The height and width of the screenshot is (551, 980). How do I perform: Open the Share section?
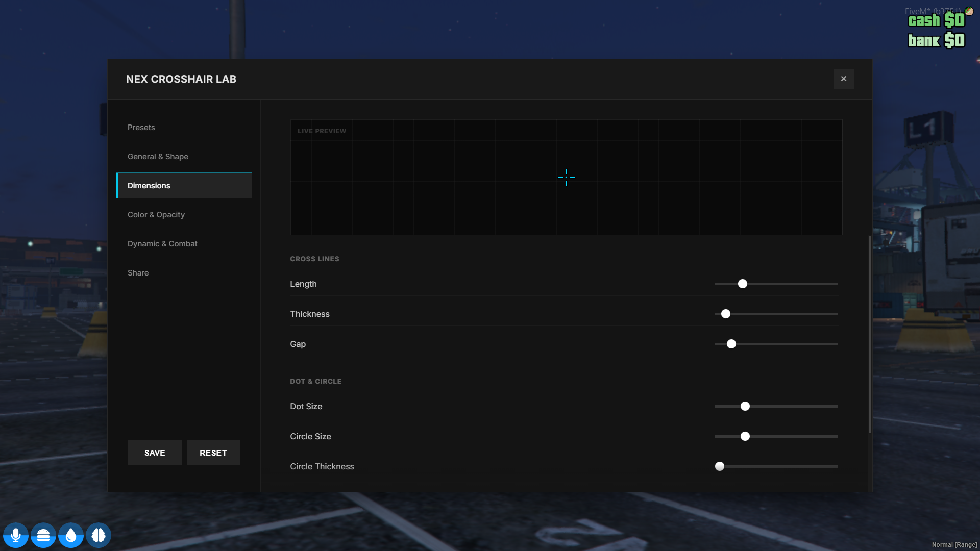point(184,272)
